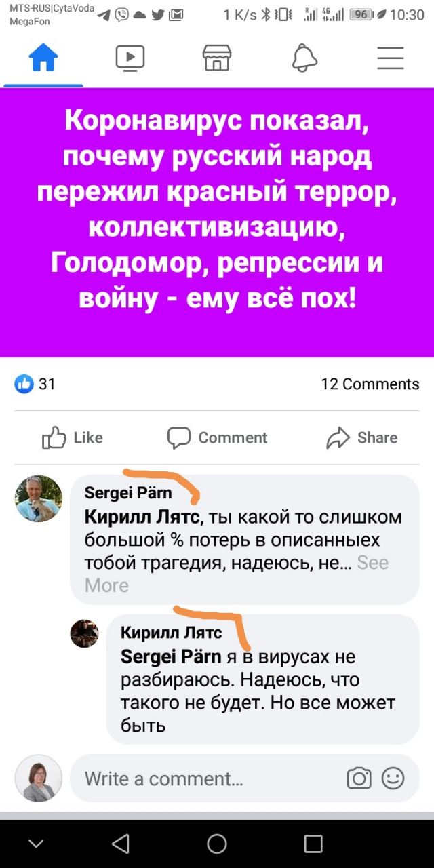
Task: Open Sergei Pärn's profile picture
Action: (x=39, y=498)
